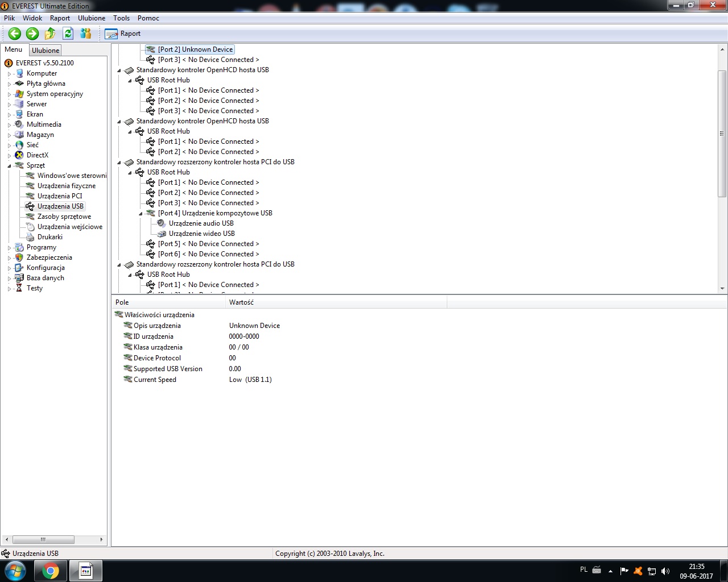Select EVEREST v5.50.2100 root node
728x582 pixels.
[x=44, y=63]
